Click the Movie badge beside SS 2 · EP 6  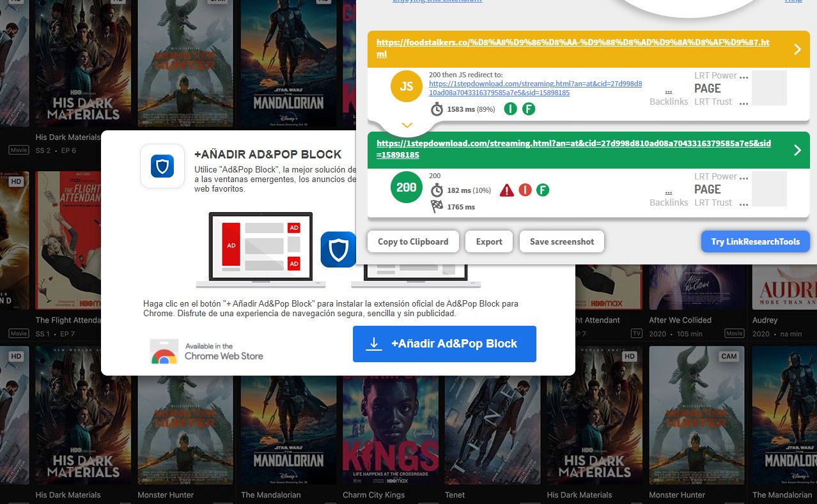19,150
